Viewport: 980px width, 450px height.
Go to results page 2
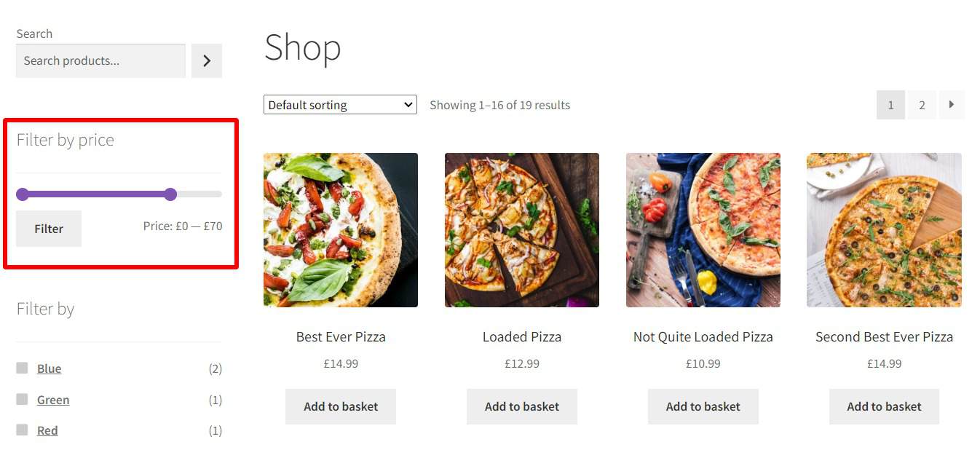[921, 105]
